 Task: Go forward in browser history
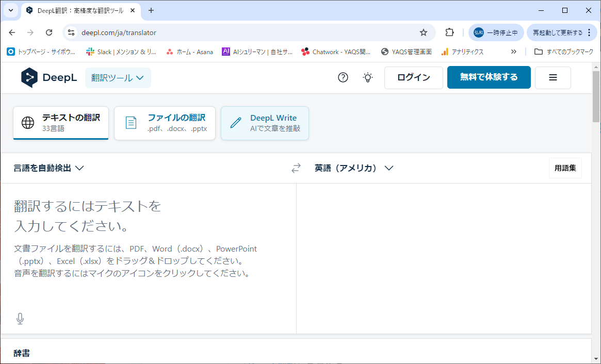click(x=30, y=32)
